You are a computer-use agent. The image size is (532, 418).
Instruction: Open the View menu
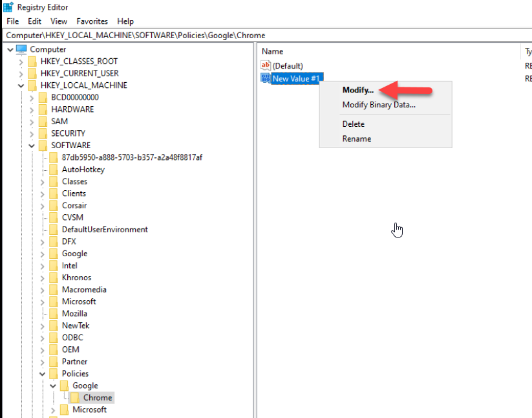point(59,21)
